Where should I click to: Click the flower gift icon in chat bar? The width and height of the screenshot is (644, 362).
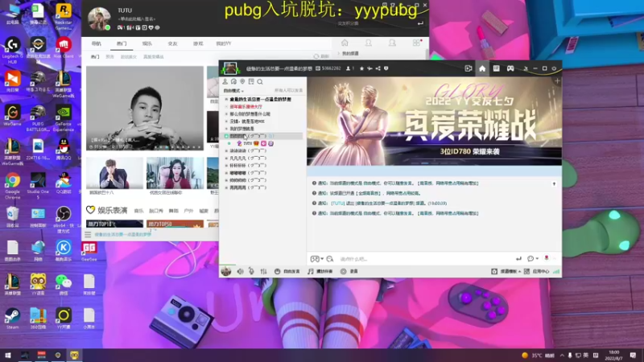pos(547,258)
